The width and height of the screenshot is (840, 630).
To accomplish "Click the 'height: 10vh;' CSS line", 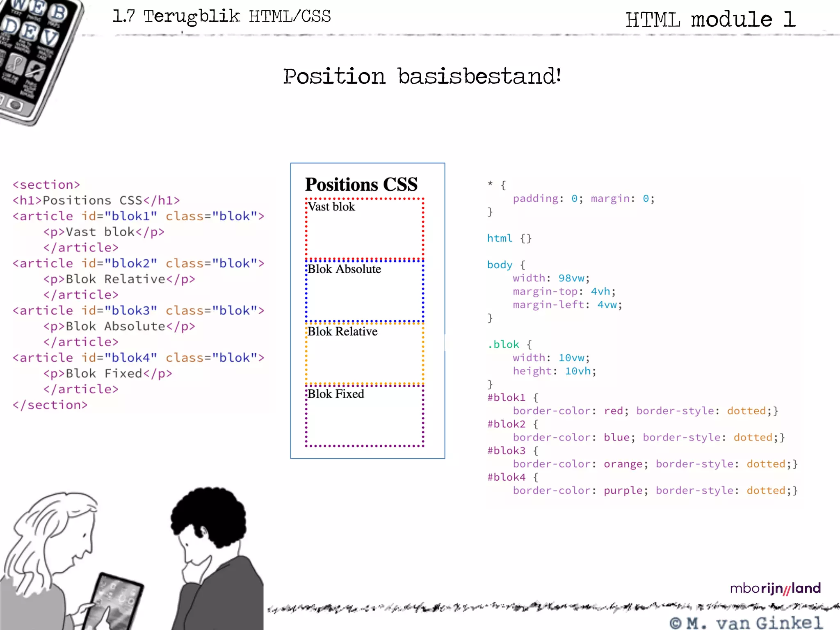I will (555, 371).
